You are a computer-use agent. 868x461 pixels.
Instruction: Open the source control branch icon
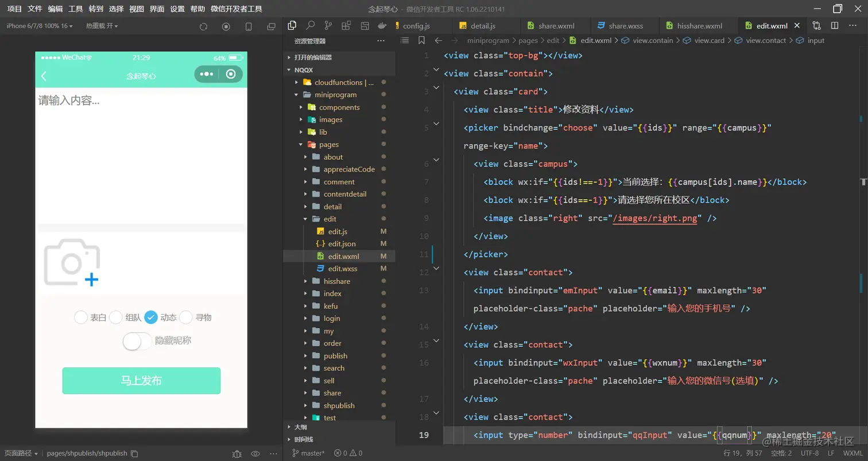coord(328,25)
